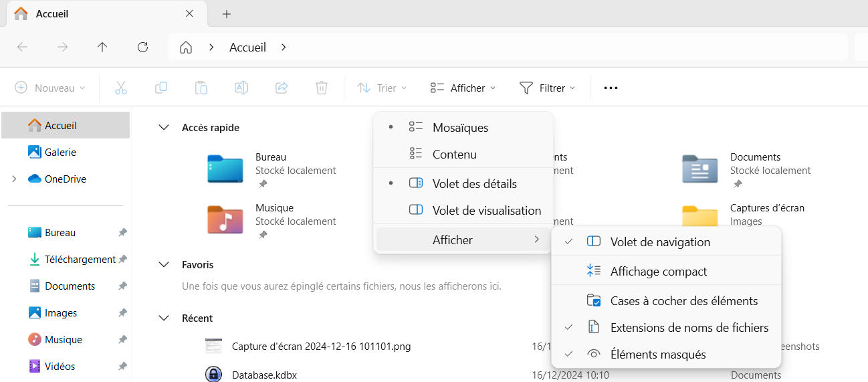868x382 pixels.
Task: Choose Volet de visualisation option
Action: (x=486, y=211)
